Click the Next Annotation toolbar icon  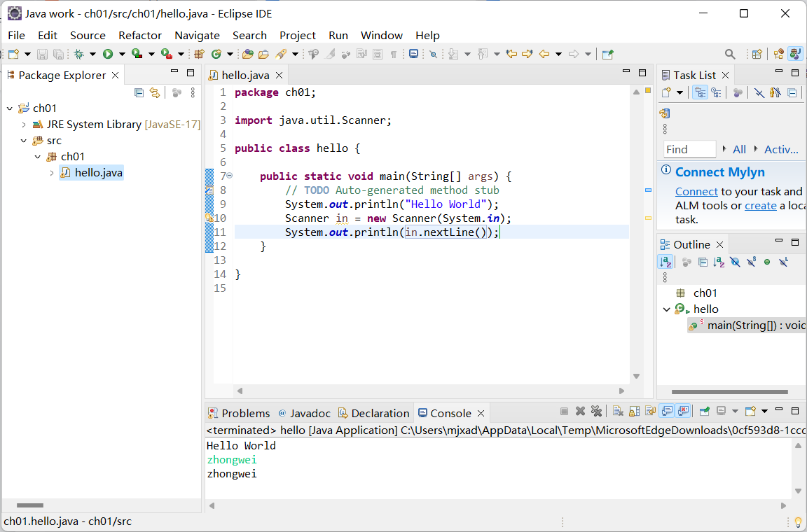click(x=453, y=54)
